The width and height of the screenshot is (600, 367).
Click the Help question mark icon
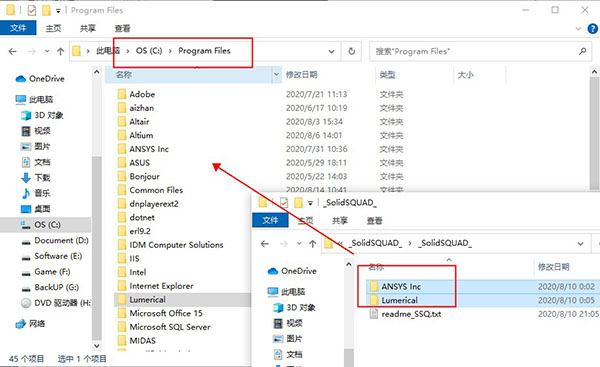click(592, 28)
